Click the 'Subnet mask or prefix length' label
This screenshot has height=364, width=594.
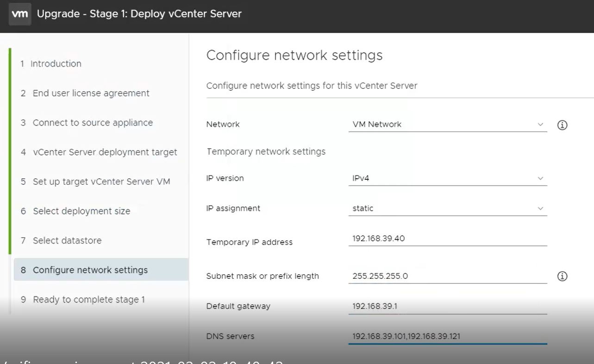click(263, 276)
